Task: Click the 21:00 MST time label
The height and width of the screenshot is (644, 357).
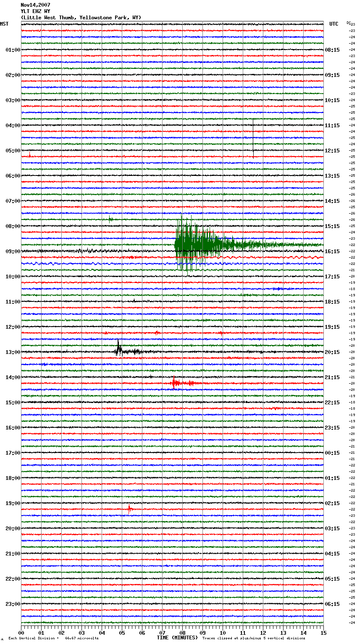Action: pos(13,554)
